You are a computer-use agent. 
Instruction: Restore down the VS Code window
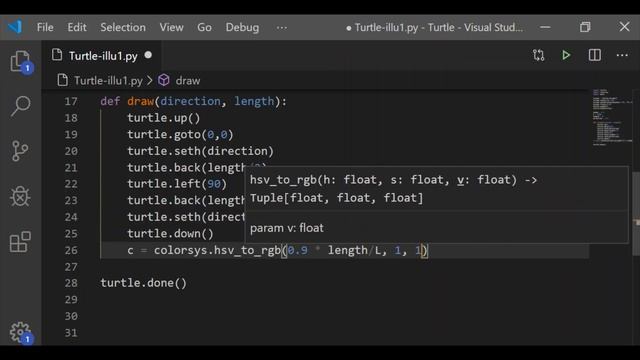click(x=585, y=27)
